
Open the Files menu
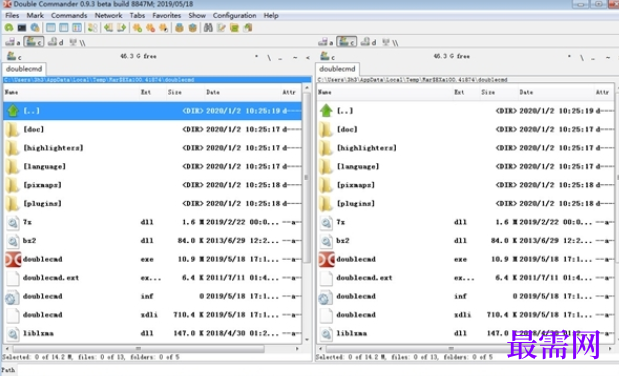click(12, 15)
